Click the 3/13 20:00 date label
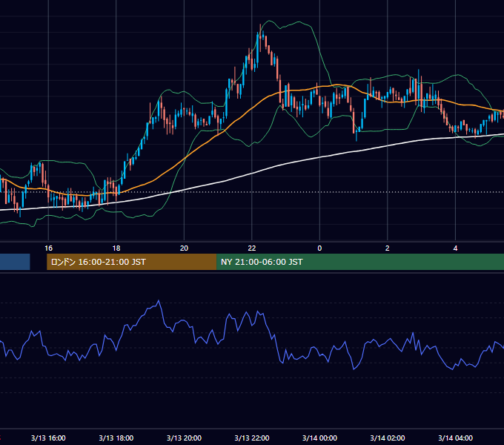Screen dimensions: 504x445 pyautogui.click(x=184, y=438)
